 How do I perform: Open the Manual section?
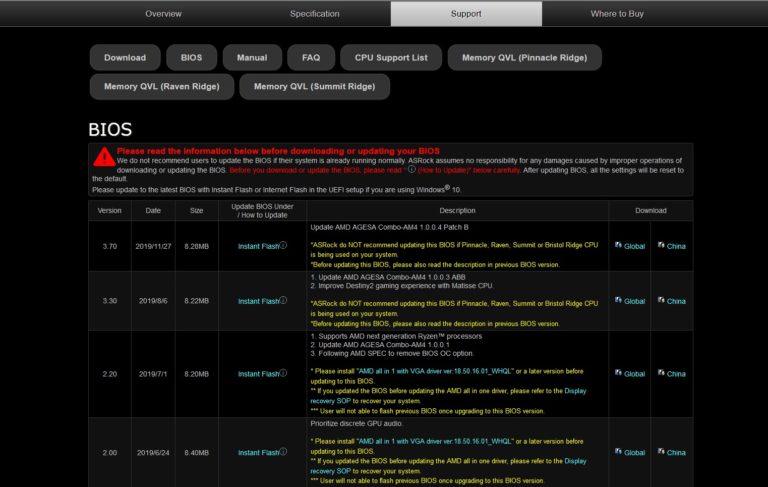(252, 57)
